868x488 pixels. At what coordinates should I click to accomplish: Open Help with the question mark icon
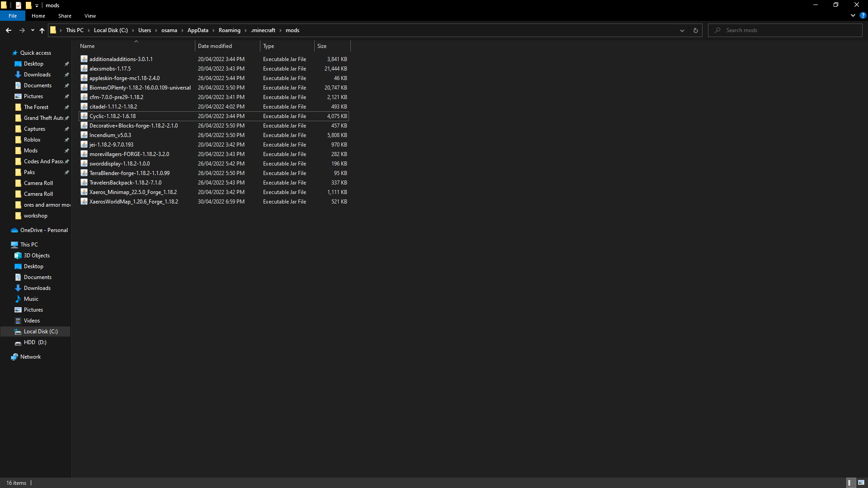(863, 15)
